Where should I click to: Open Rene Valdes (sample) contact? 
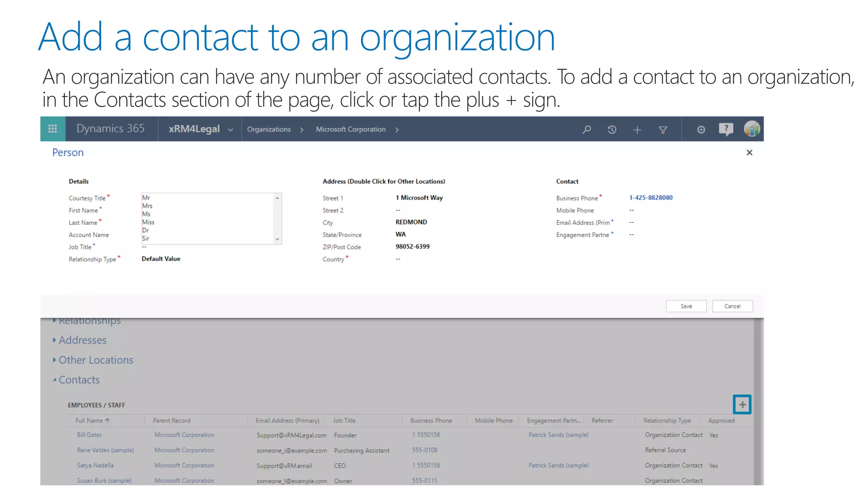click(105, 450)
